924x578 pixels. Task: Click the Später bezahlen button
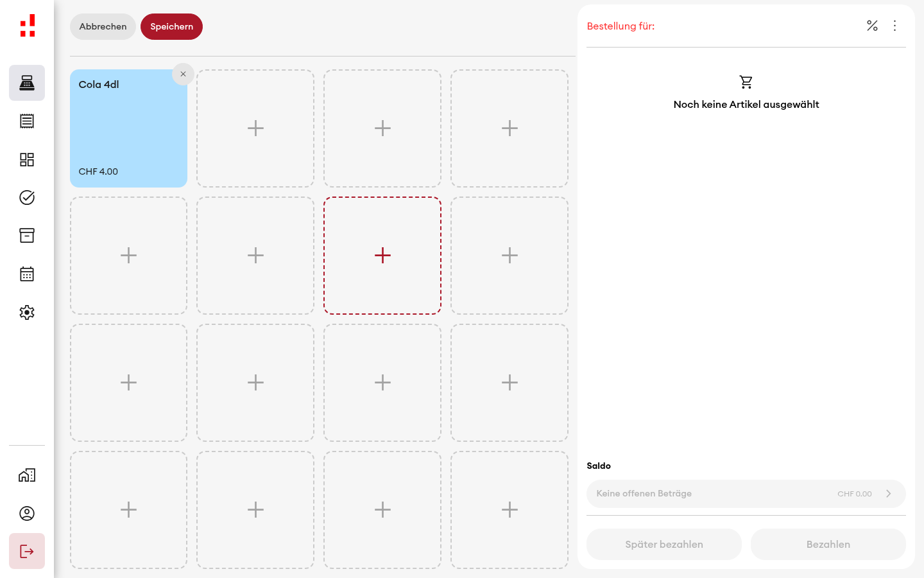pyautogui.click(x=664, y=544)
